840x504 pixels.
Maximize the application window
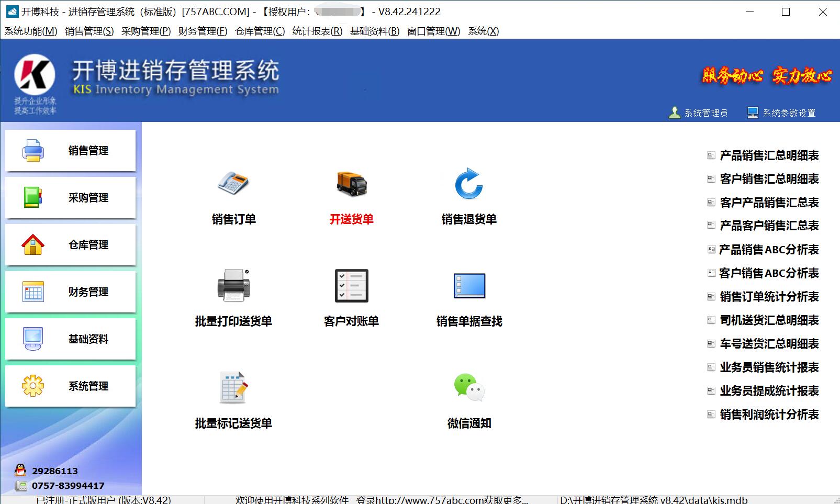[x=786, y=12]
